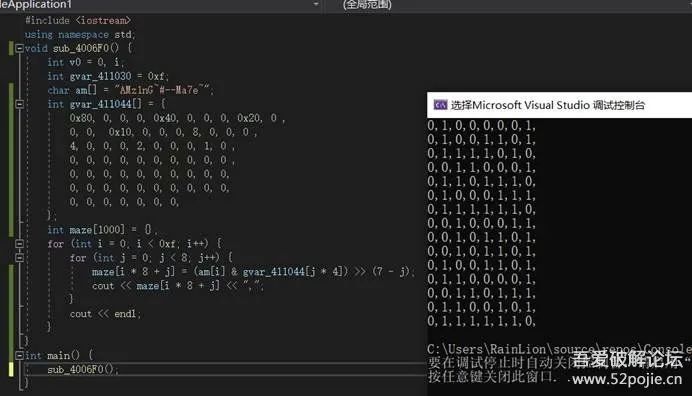Click the 'maze[i * 8 + j] =' assignment line
The image size is (692, 396).
coord(253,272)
